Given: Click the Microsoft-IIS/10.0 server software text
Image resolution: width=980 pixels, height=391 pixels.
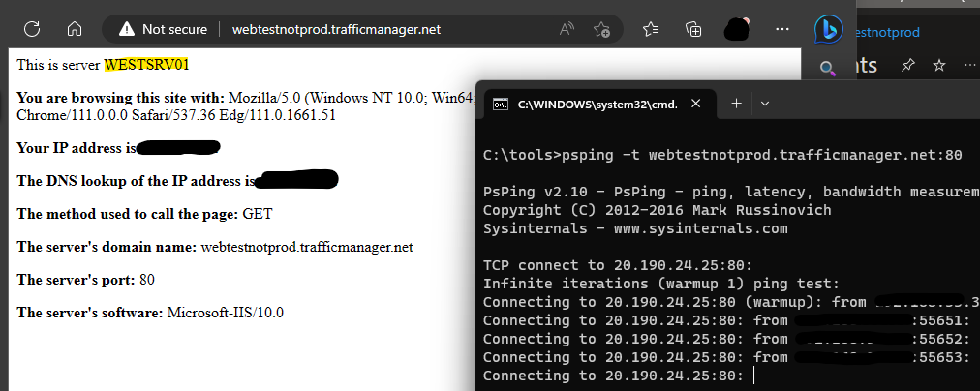Looking at the screenshot, I should pyautogui.click(x=225, y=313).
